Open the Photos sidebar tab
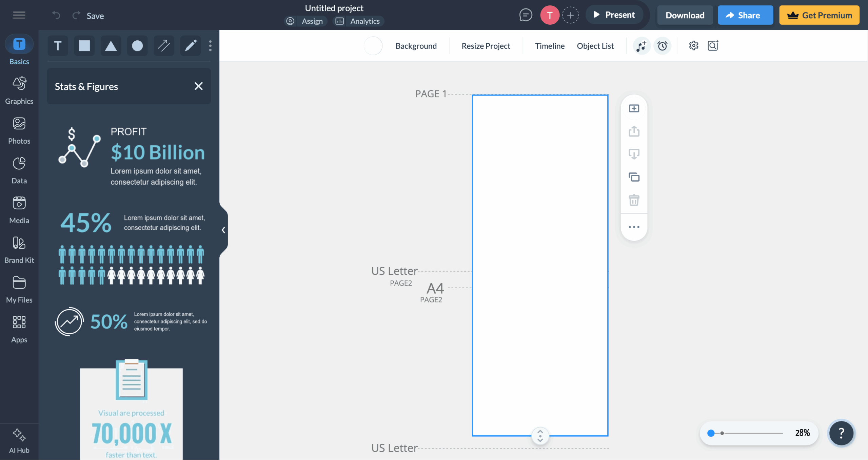Screen dimensions: 868x460 [x=19, y=130]
